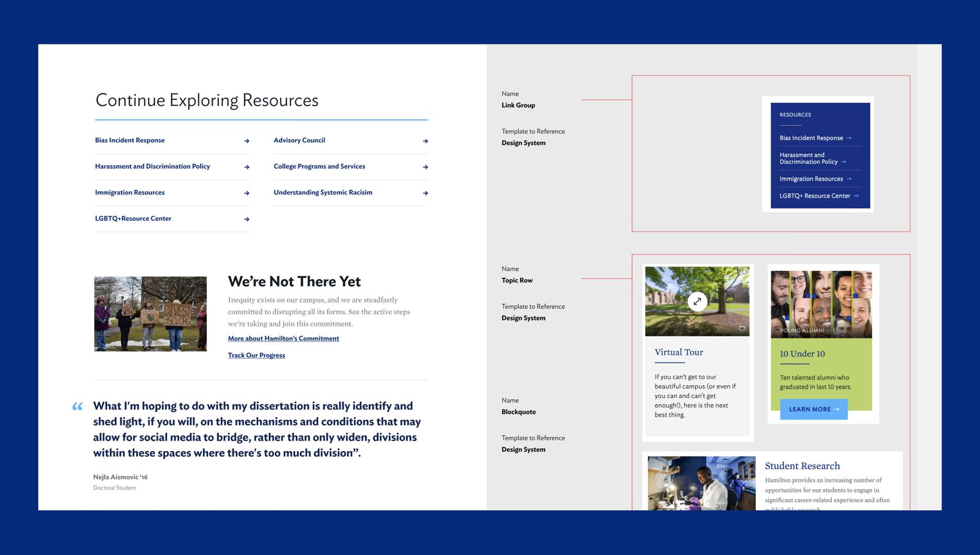The height and width of the screenshot is (555, 980).
Task: Click arrow beside College Programs and Services
Action: [425, 167]
